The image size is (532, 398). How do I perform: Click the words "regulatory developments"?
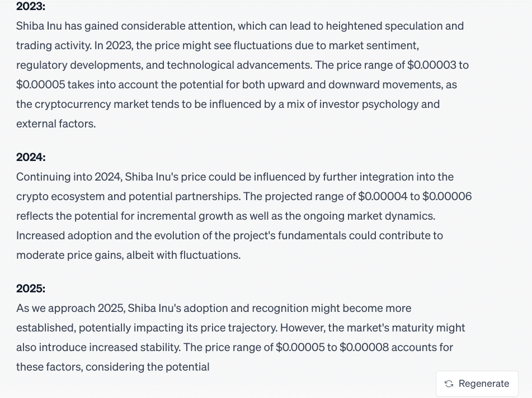tap(79, 65)
